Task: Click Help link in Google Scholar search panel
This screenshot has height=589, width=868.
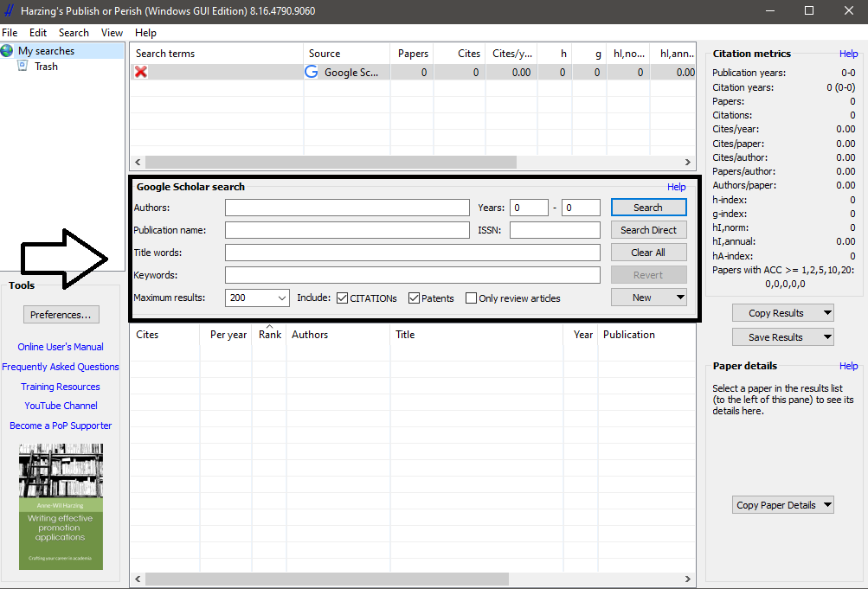Action: coord(676,187)
